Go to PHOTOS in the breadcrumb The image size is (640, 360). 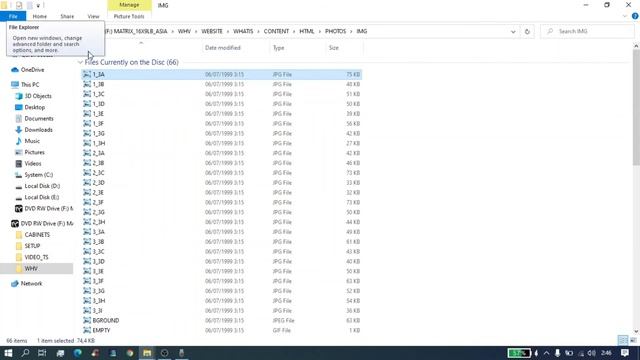[335, 31]
